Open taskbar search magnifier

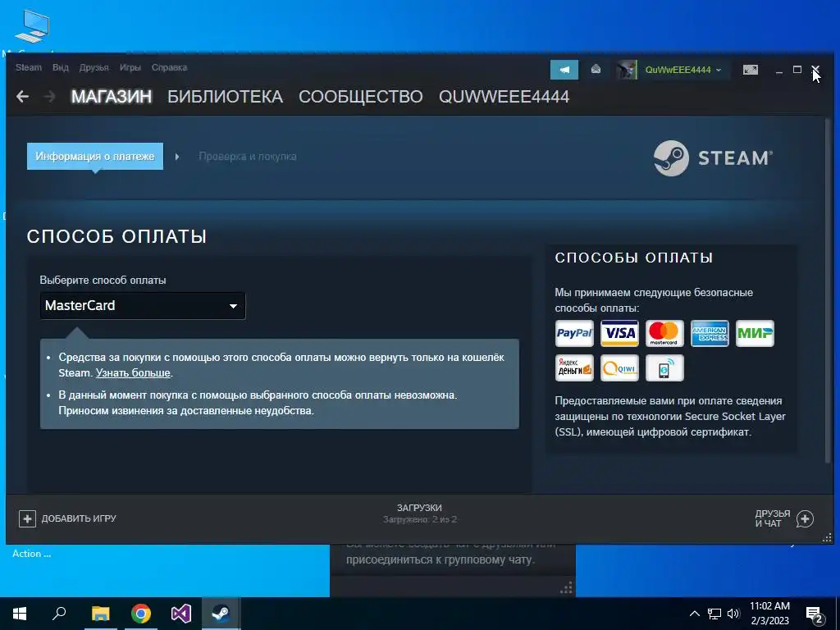[x=59, y=614]
